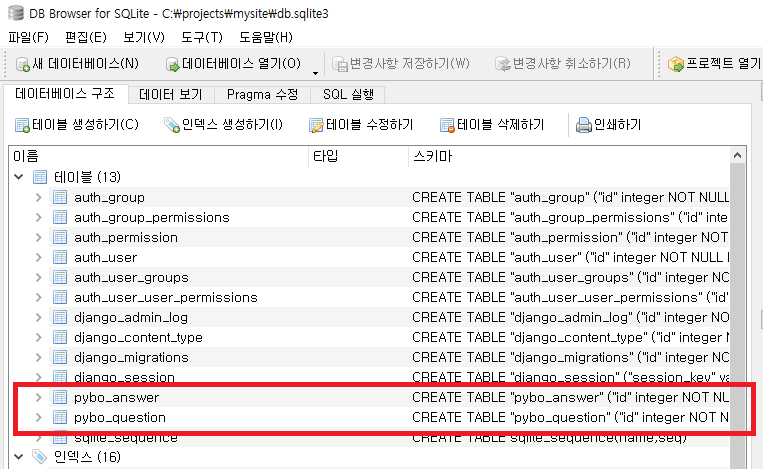Image resolution: width=763 pixels, height=469 pixels.
Task: Open the 도구(T) menu
Action: pos(201,37)
